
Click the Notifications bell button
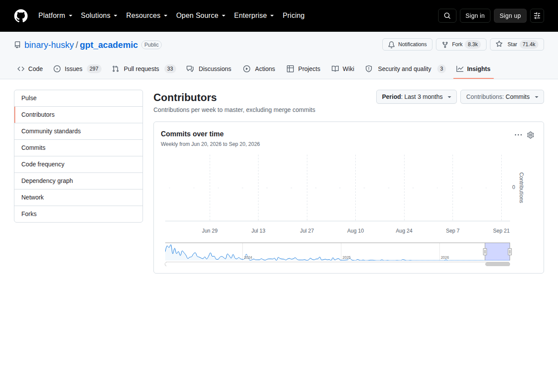[x=407, y=44]
